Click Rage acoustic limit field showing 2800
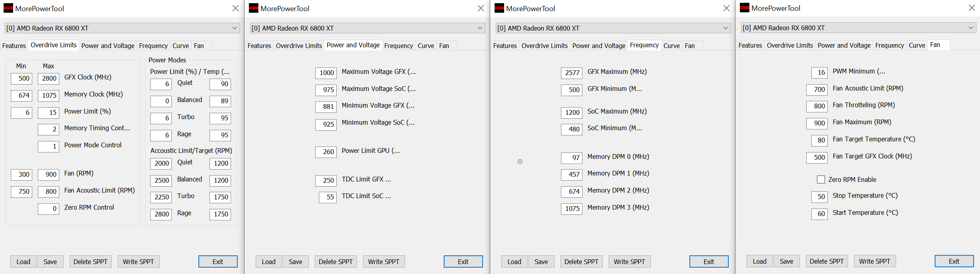This screenshot has width=980, height=274. 161,214
